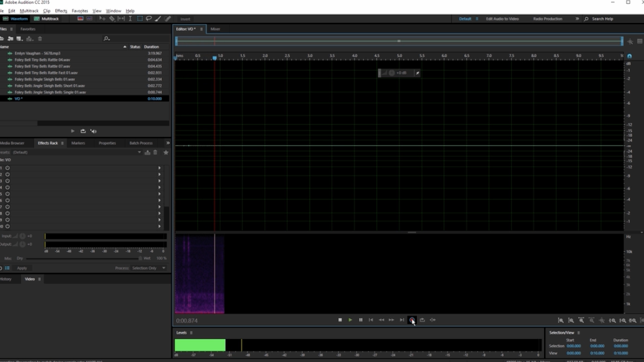Switch to Multitrack view

[x=47, y=19]
